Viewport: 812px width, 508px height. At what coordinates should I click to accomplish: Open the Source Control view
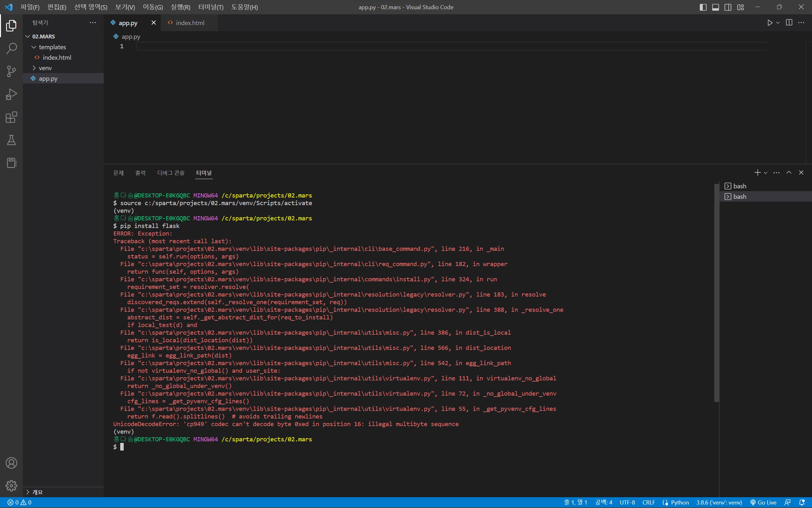(11, 71)
